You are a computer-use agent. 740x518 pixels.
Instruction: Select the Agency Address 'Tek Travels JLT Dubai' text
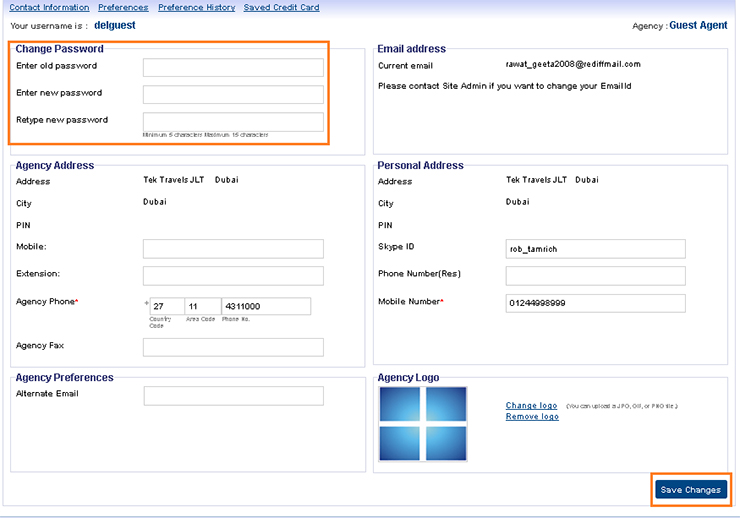191,180
